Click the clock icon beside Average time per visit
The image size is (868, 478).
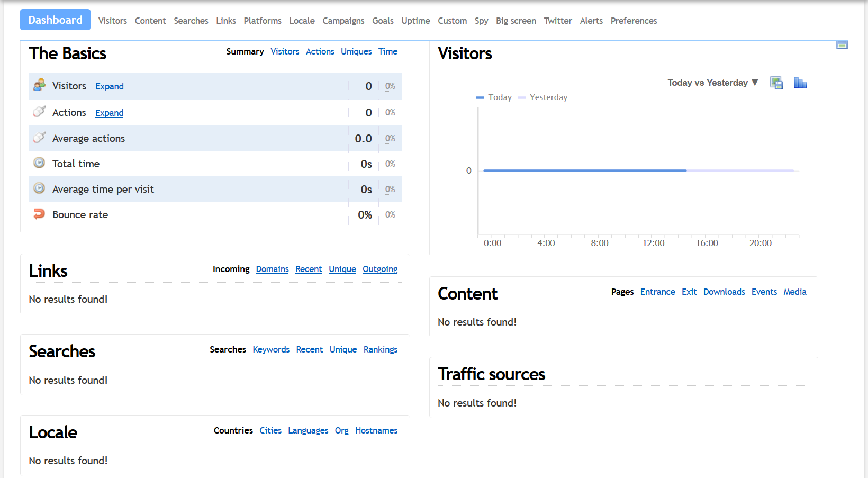click(39, 188)
